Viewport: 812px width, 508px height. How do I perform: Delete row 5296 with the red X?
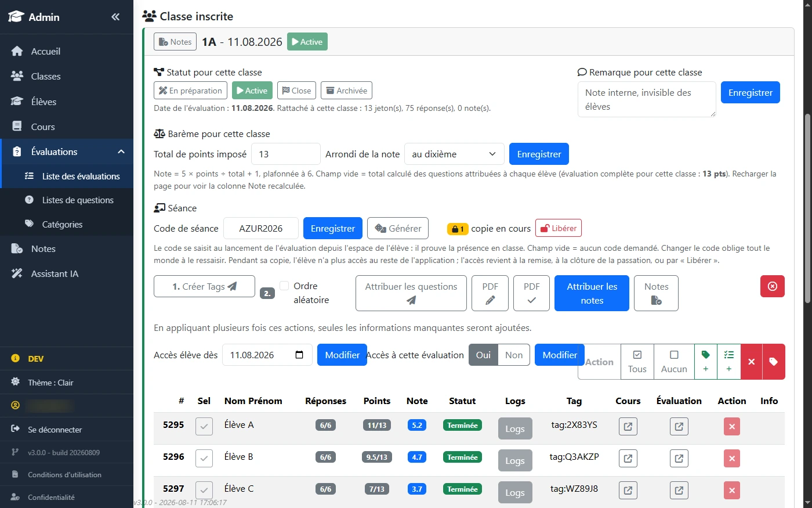[x=732, y=459]
